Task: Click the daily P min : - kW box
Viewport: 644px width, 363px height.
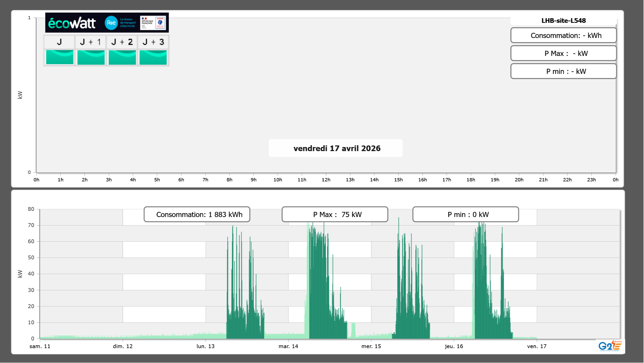Action: click(x=563, y=71)
